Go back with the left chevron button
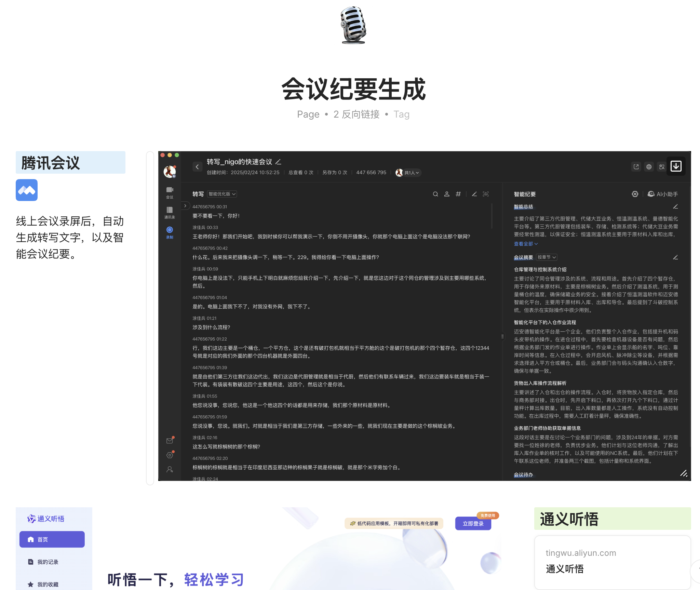Screen dimensions: 700x590 (197, 167)
